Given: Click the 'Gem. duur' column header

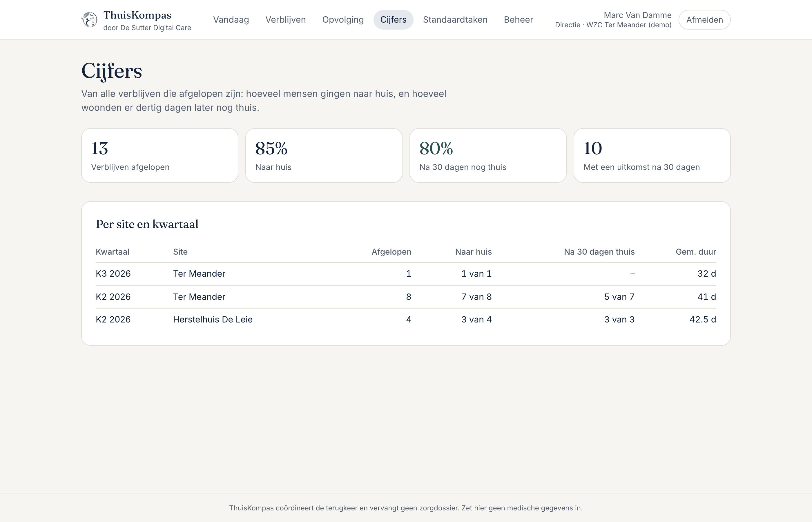Looking at the screenshot, I should pos(696,252).
